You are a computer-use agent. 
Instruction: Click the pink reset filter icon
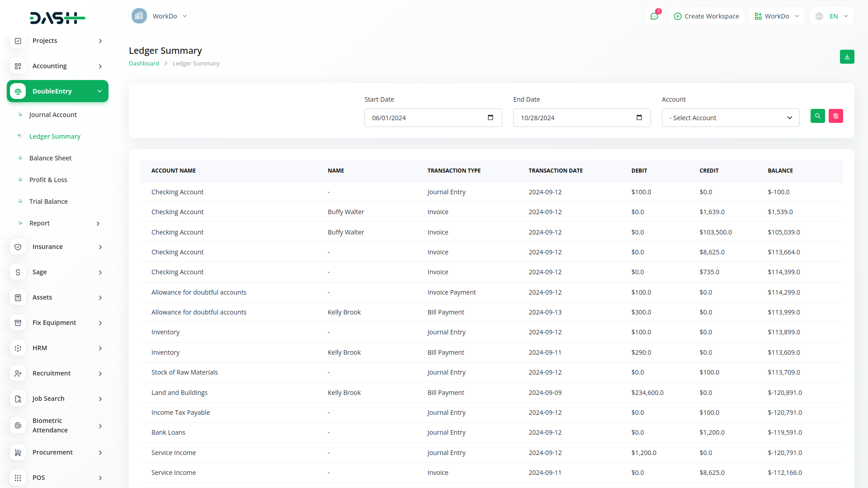(x=835, y=116)
